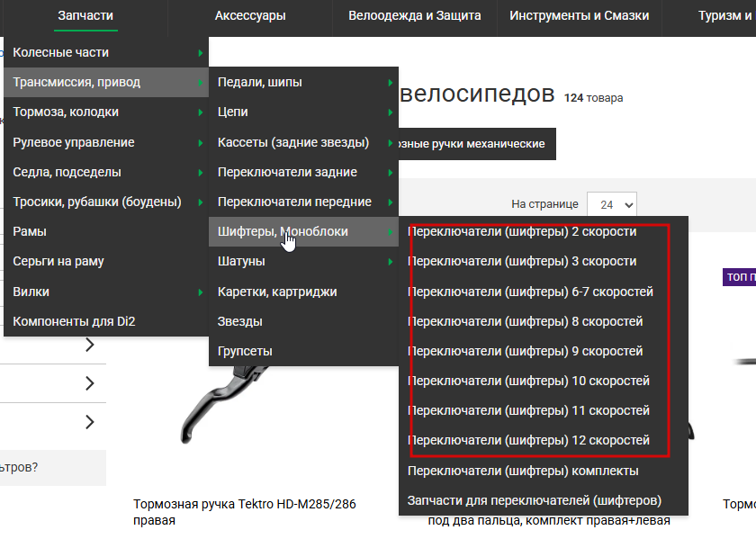This screenshot has width=756, height=539.
Task: Select Тормоза, колодки category
Action: [x=106, y=112]
